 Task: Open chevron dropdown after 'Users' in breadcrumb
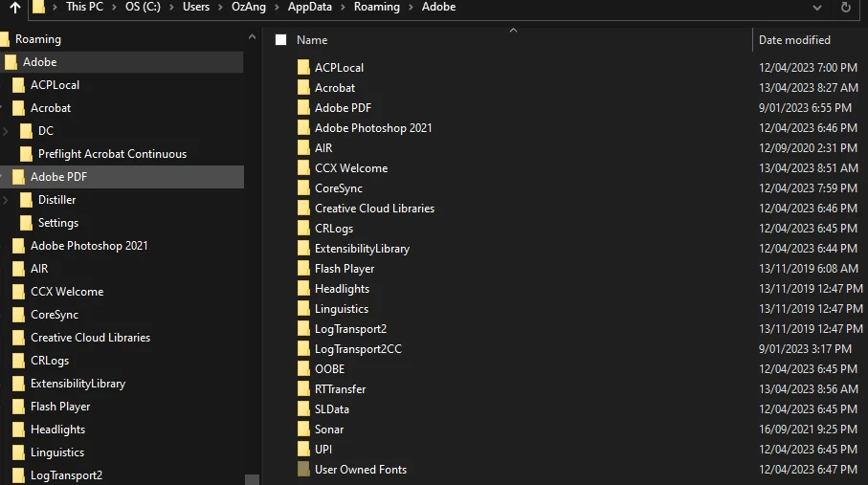(x=220, y=8)
